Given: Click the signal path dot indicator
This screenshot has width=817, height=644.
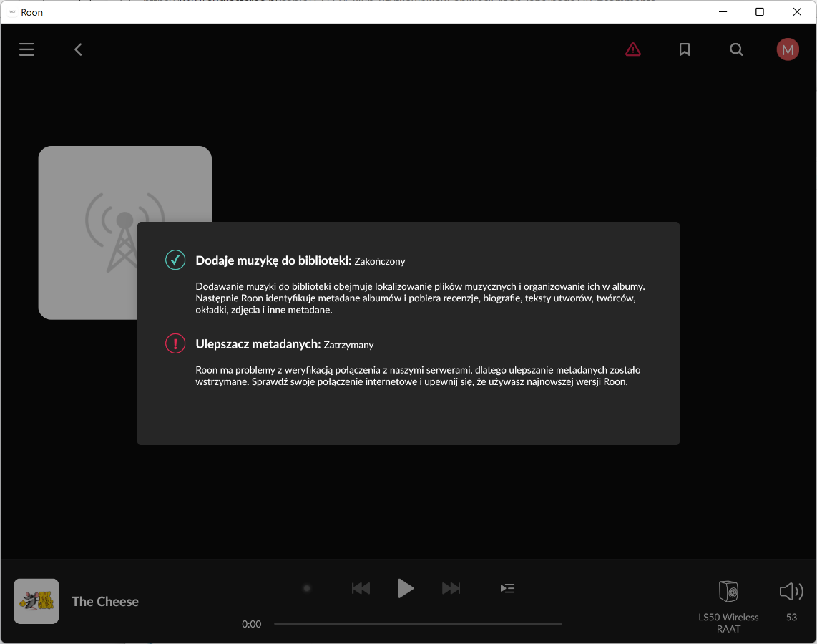Looking at the screenshot, I should (307, 588).
